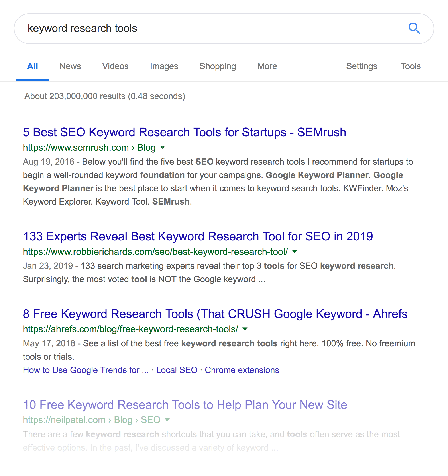
Task: Click the Aug 19, 2016 snippet date
Action: (49, 162)
